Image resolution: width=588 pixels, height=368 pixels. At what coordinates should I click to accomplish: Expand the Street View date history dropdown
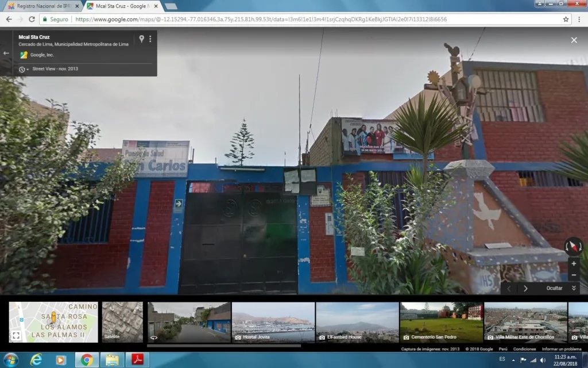(x=24, y=69)
